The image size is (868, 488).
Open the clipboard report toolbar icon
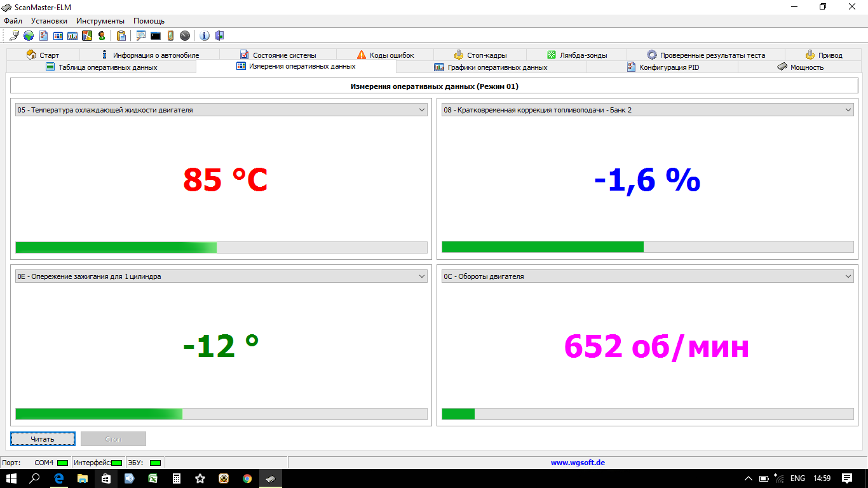tap(121, 36)
